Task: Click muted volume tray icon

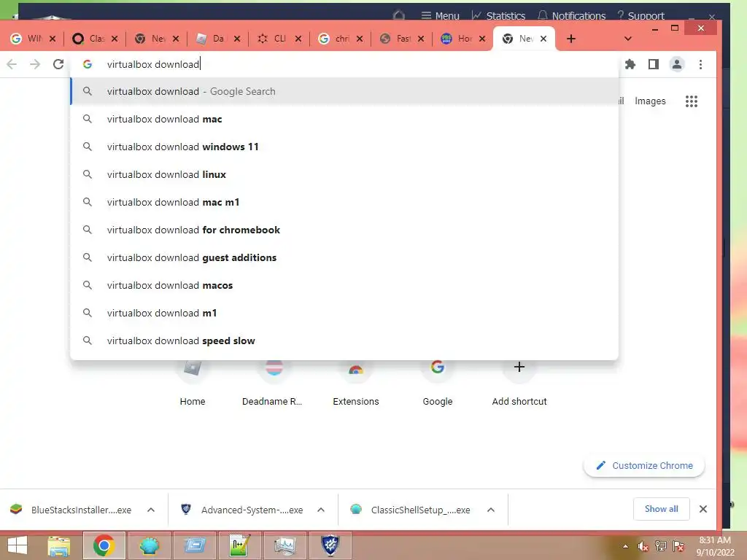Action: pyautogui.click(x=643, y=546)
